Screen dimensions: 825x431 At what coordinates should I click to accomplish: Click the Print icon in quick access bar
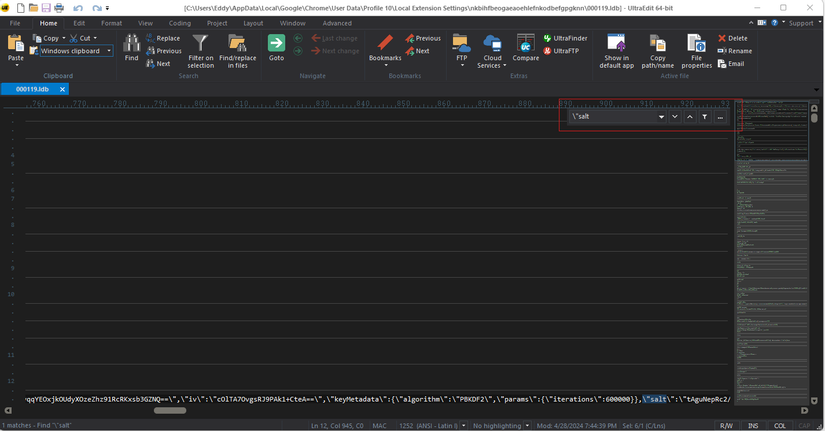point(59,8)
